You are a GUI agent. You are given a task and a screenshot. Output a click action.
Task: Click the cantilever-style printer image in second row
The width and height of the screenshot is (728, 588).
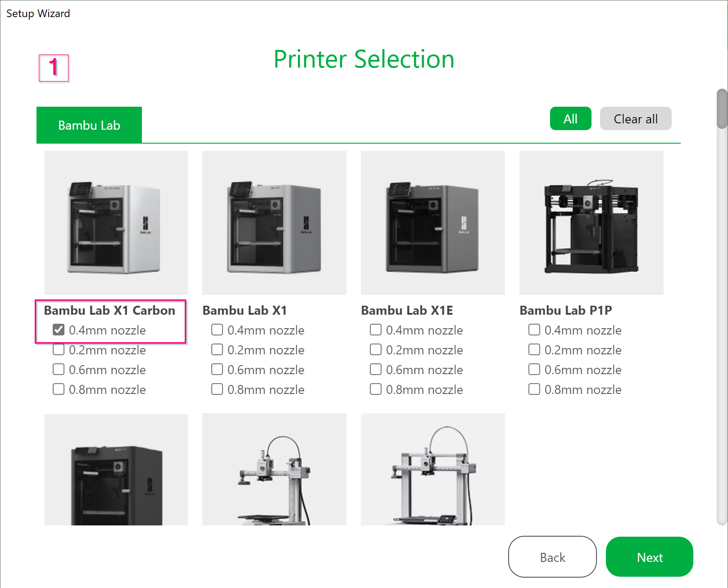tap(274, 470)
